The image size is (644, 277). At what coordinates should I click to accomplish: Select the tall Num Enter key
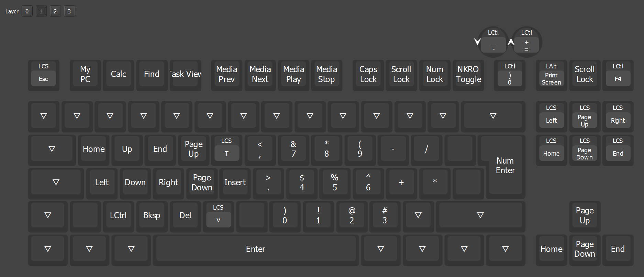[505, 166]
